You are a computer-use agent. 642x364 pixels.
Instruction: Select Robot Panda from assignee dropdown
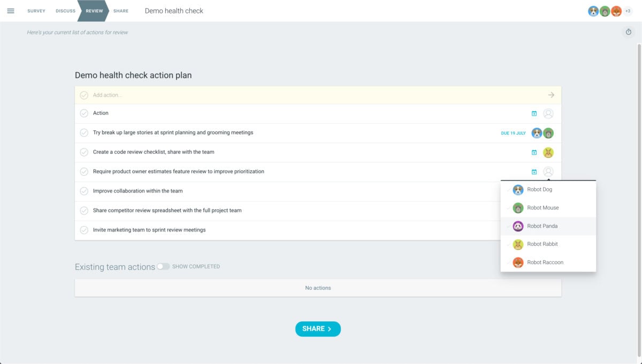542,226
